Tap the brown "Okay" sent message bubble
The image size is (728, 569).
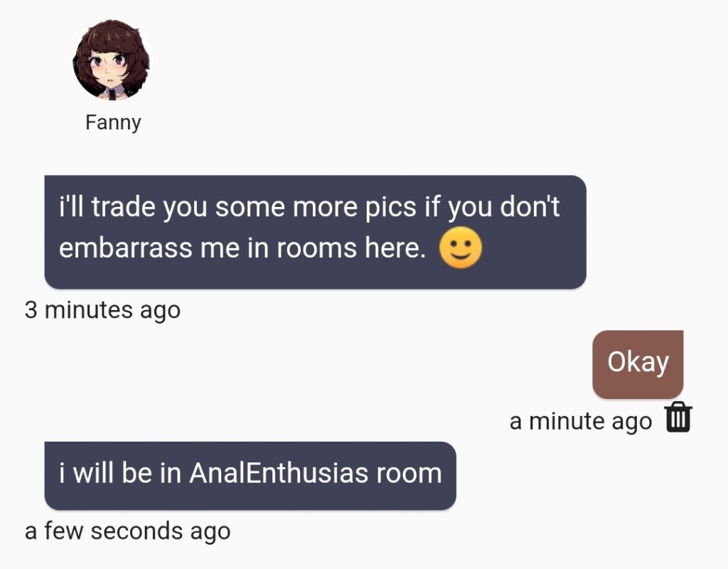(x=638, y=365)
